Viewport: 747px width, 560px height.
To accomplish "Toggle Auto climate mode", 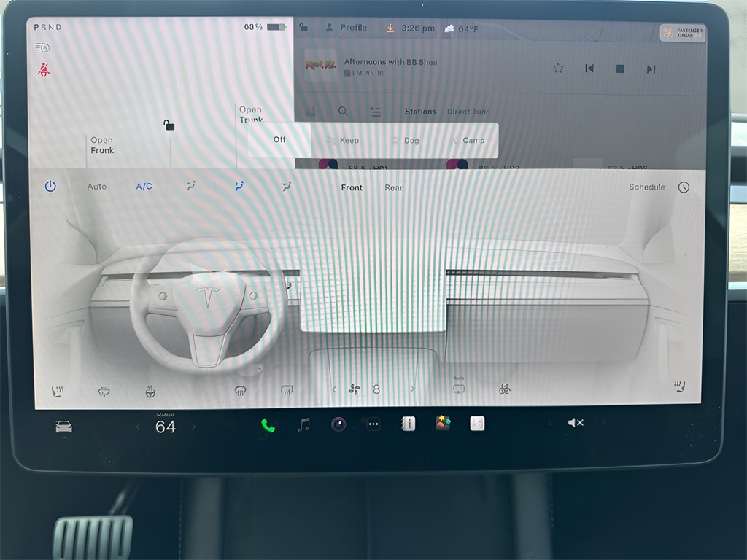I will (97, 187).
